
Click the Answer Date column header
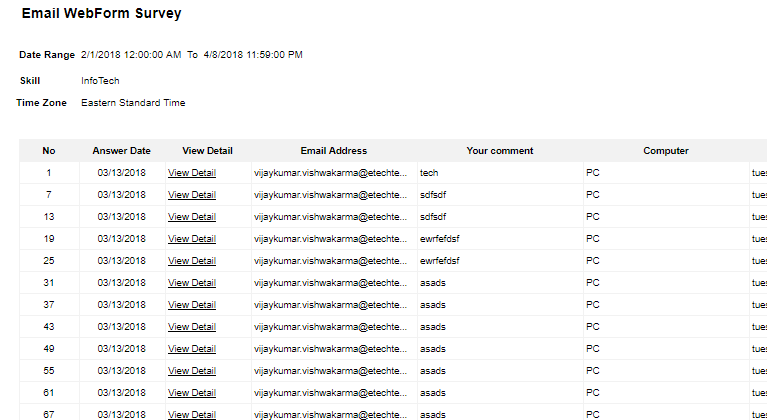click(x=121, y=151)
